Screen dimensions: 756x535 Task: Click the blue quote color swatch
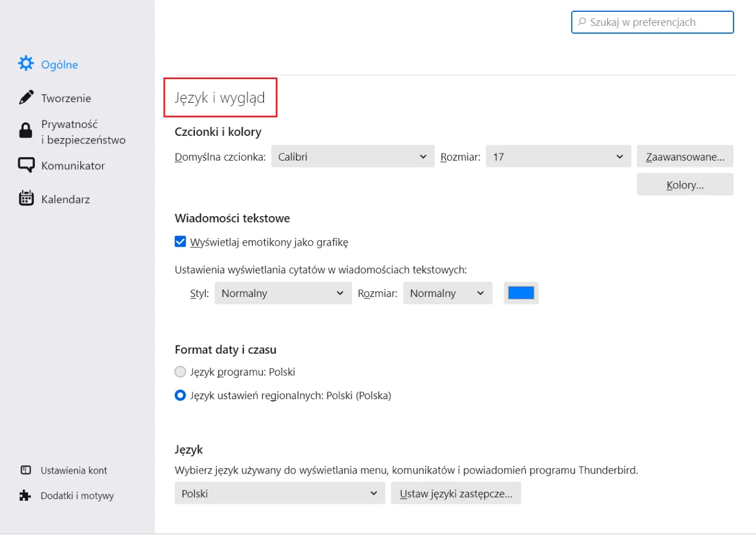pos(521,293)
